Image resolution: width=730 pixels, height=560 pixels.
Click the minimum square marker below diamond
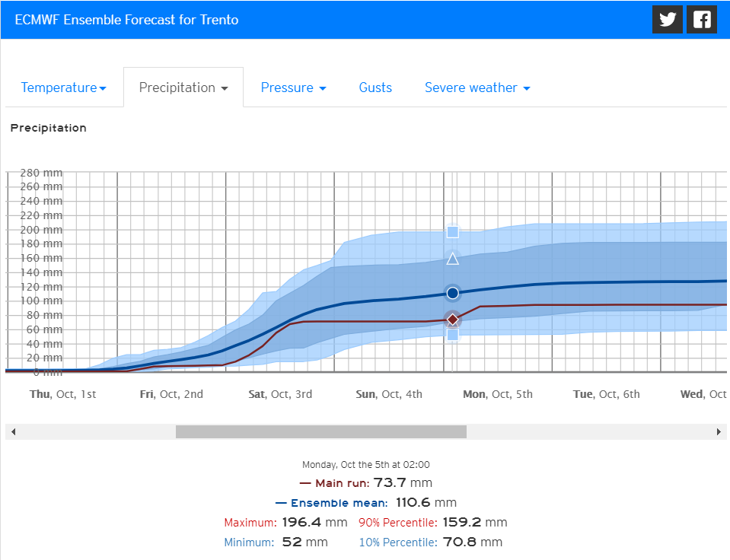[452, 334]
